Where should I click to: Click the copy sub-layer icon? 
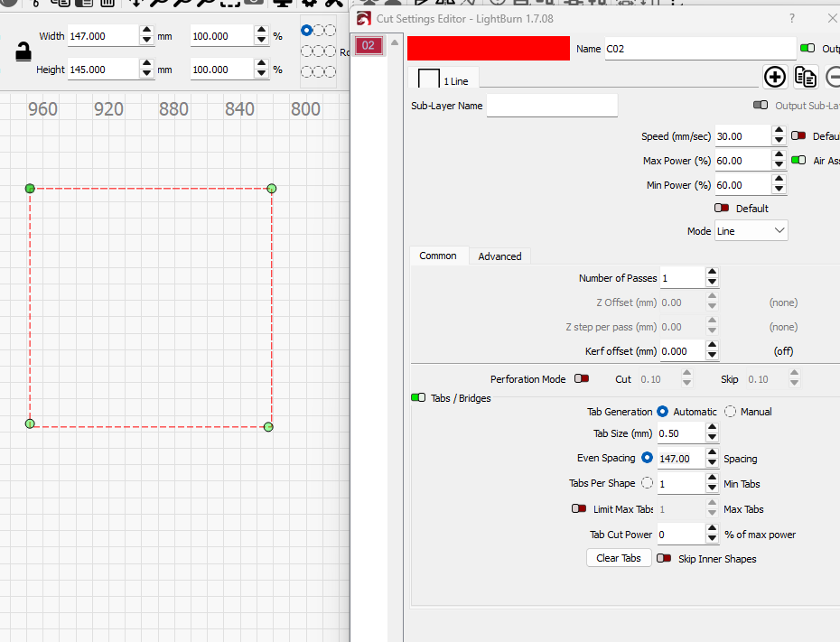806,77
